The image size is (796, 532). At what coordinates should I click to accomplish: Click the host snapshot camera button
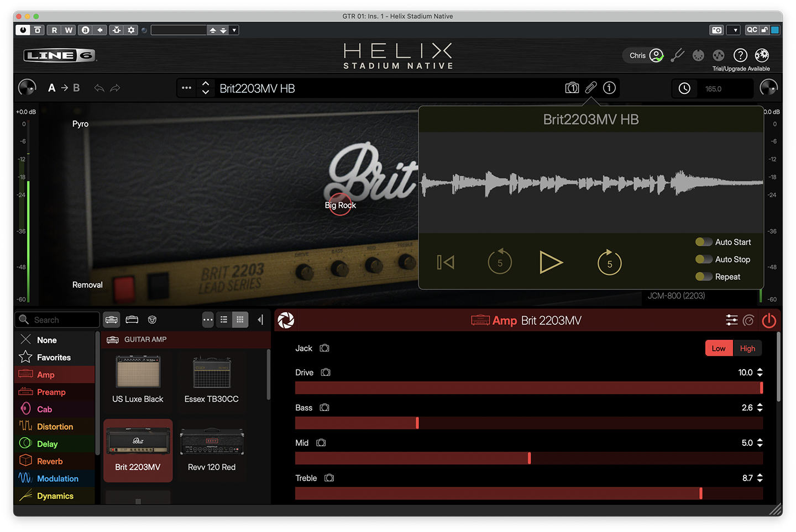pyautogui.click(x=716, y=30)
